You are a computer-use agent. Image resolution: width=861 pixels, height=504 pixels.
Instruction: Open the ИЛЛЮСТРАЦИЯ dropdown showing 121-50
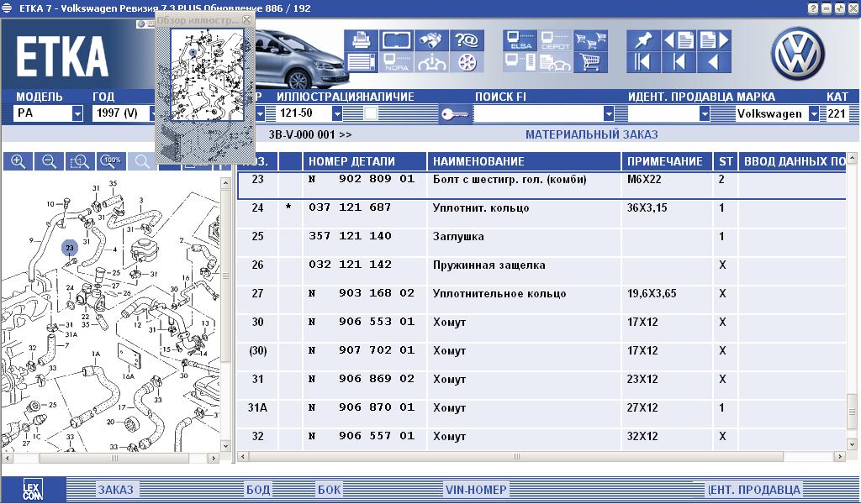click(x=337, y=114)
